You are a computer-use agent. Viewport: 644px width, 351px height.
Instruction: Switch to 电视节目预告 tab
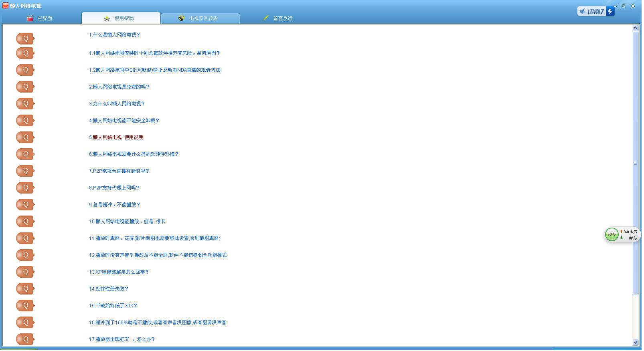(200, 18)
